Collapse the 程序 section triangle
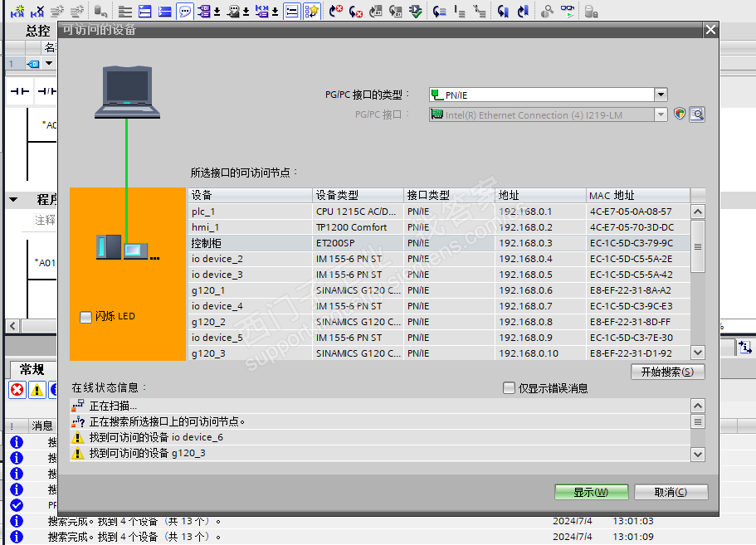This screenshot has width=756, height=545. click(x=13, y=199)
